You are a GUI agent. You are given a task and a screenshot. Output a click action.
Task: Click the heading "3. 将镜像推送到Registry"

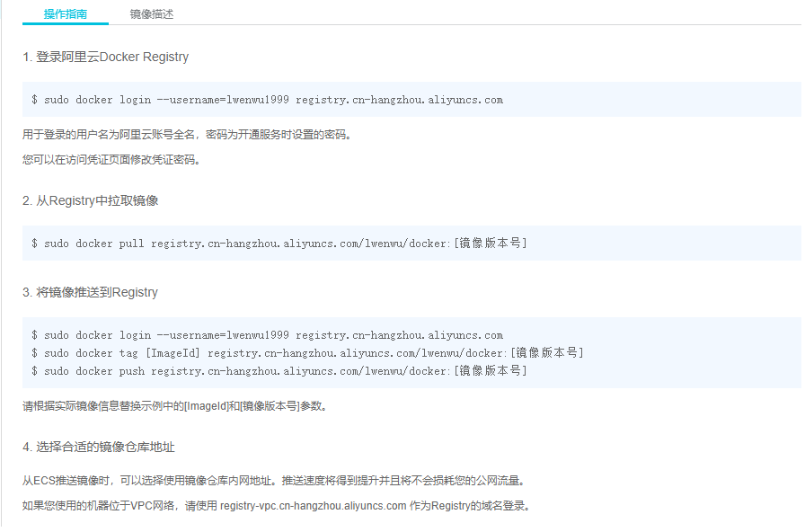coord(90,292)
